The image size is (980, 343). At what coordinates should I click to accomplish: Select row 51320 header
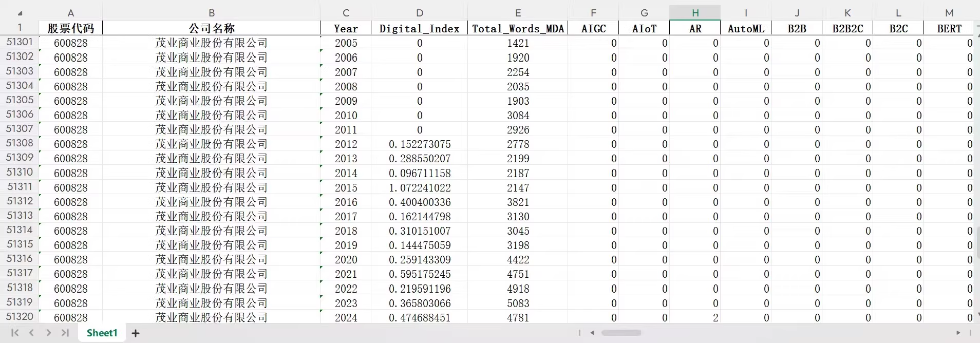20,317
